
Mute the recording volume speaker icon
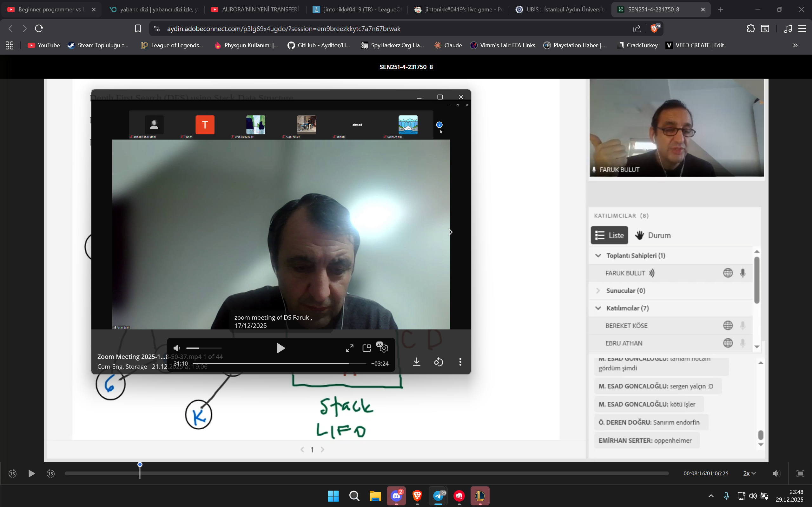(x=776, y=473)
